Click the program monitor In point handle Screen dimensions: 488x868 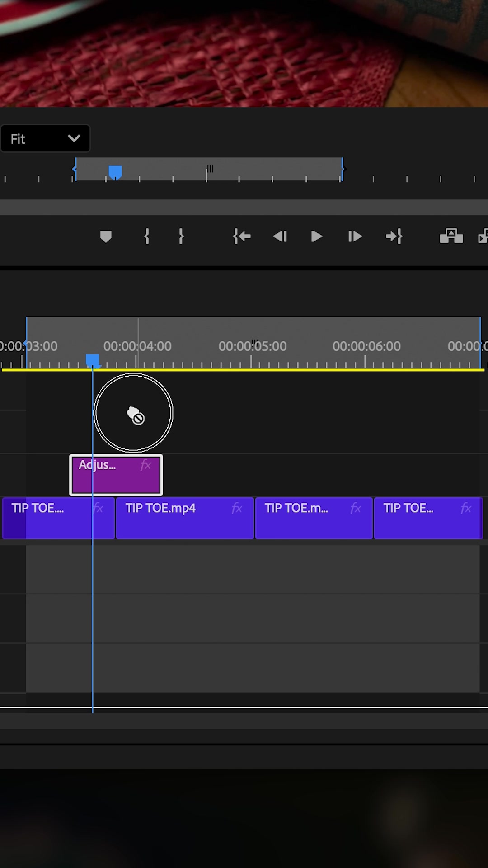coord(75,169)
